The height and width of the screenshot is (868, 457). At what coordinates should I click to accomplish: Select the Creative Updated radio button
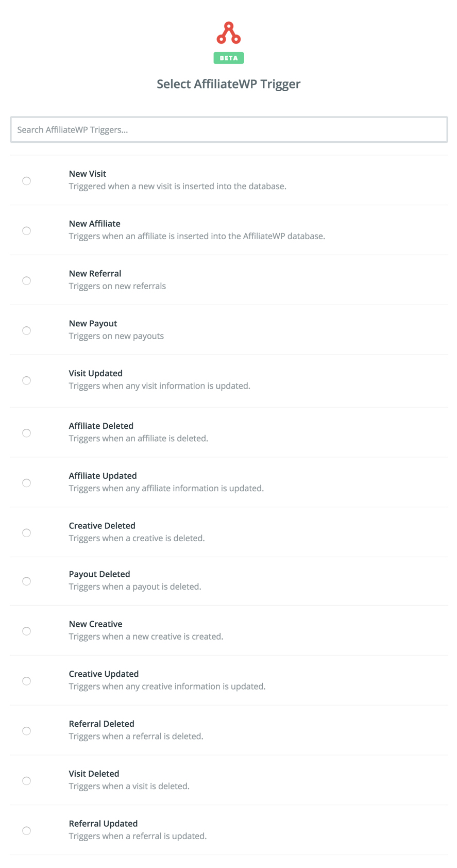[x=27, y=681]
